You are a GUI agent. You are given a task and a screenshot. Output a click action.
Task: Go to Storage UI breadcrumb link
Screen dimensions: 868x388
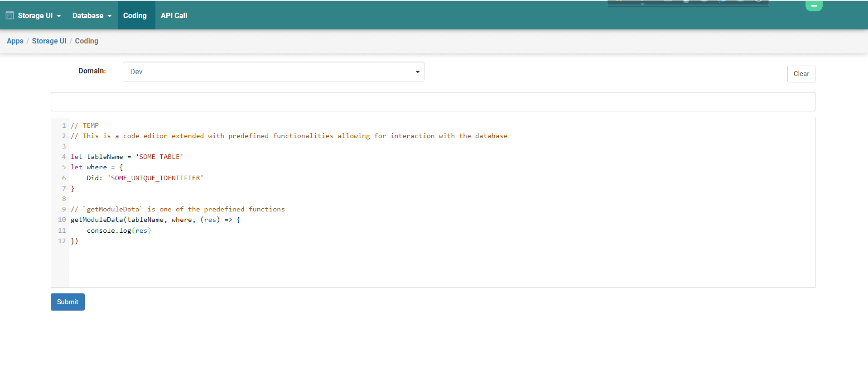point(49,41)
